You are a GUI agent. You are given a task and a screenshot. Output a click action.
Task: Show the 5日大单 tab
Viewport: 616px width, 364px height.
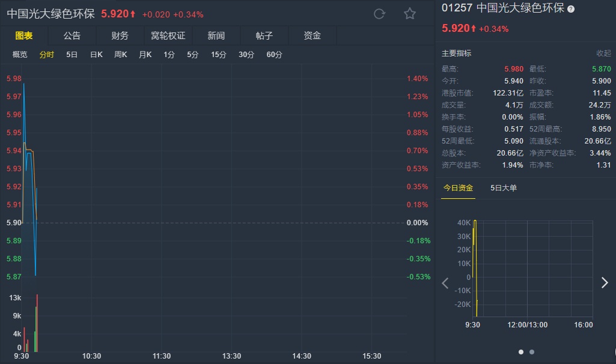504,188
